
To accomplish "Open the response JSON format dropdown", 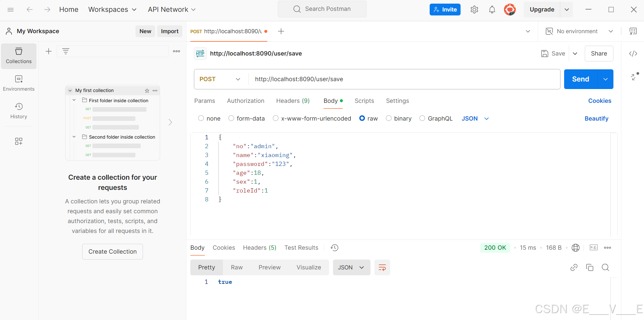I will [351, 267].
